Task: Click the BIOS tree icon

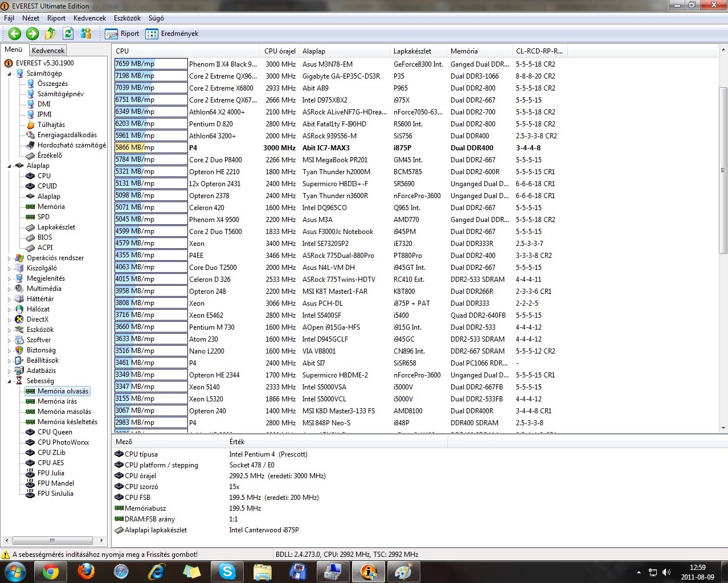Action: tap(30, 237)
